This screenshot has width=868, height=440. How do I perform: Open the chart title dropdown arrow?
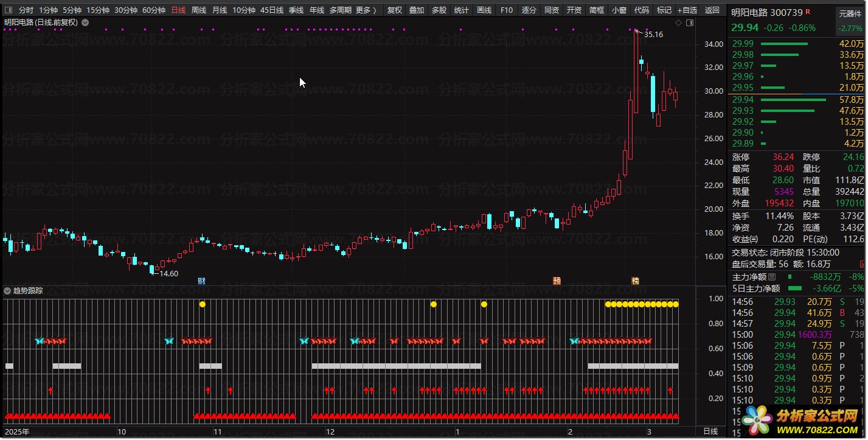tap(85, 23)
